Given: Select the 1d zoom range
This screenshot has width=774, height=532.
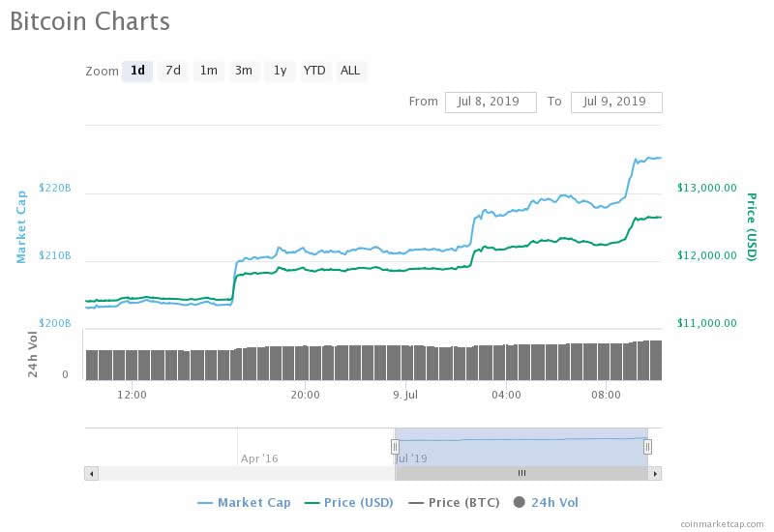Looking at the screenshot, I should [x=137, y=71].
